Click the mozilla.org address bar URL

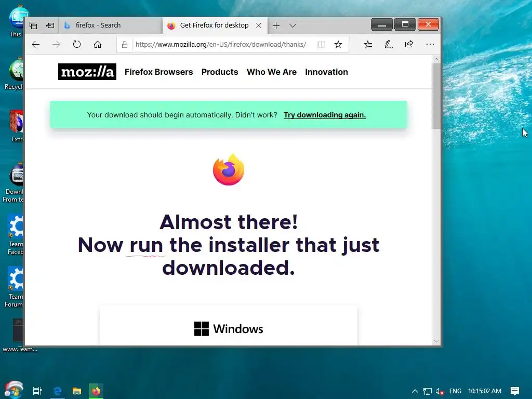(221, 45)
